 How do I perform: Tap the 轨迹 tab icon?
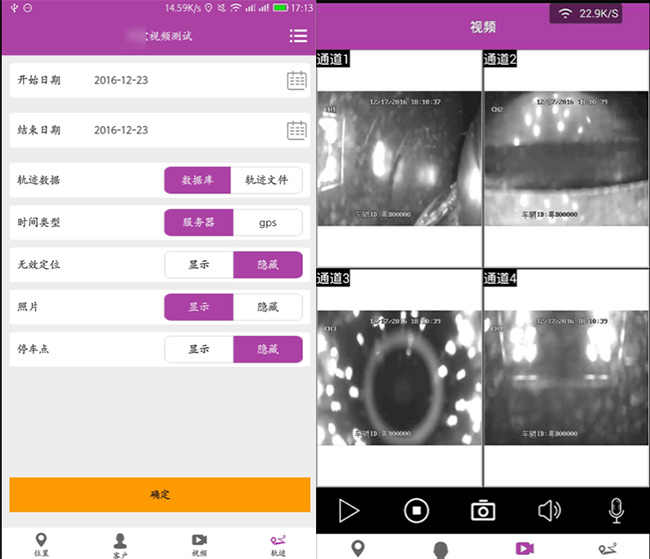pyautogui.click(x=277, y=545)
